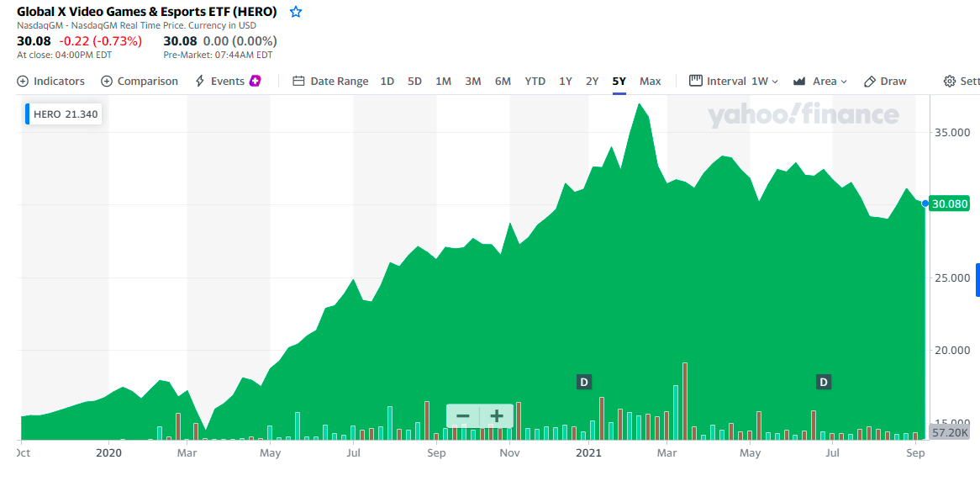
Task: Open the Date Range picker
Action: click(x=330, y=82)
